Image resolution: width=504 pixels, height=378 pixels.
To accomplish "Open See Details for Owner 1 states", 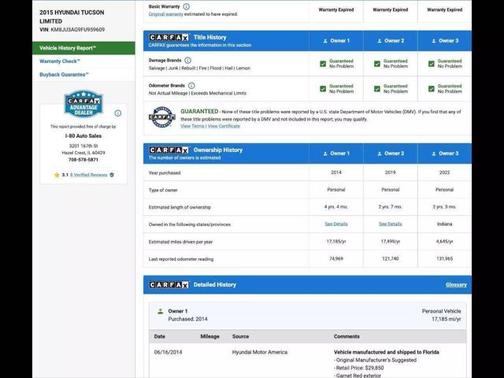I will [336, 224].
